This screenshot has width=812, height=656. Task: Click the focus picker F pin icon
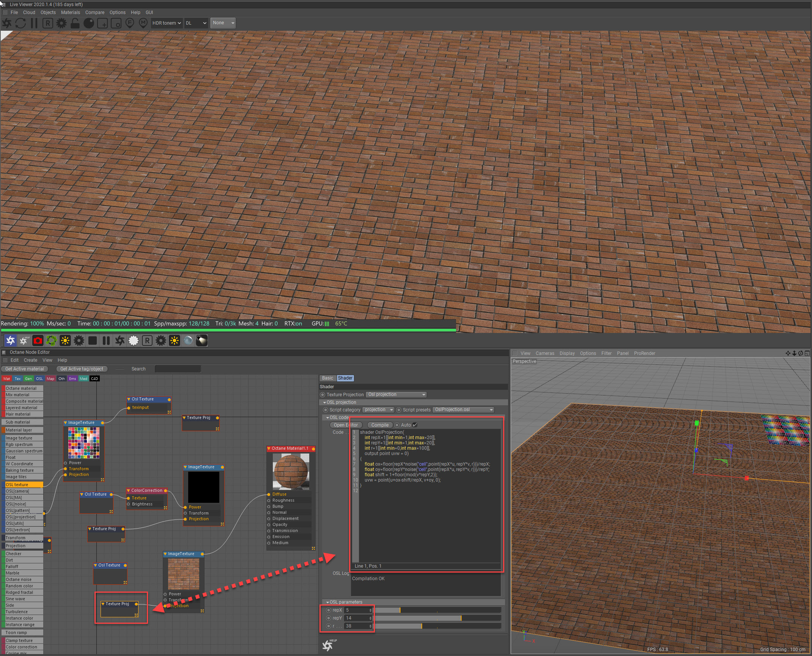pos(130,23)
